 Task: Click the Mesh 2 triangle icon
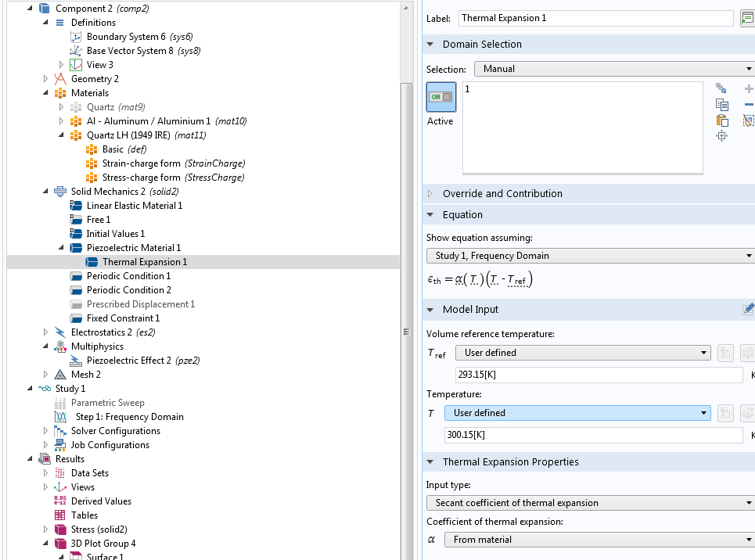click(60, 374)
